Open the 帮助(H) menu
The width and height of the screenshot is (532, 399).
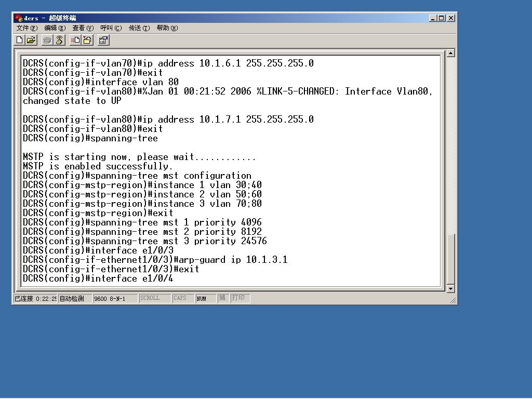(167, 28)
